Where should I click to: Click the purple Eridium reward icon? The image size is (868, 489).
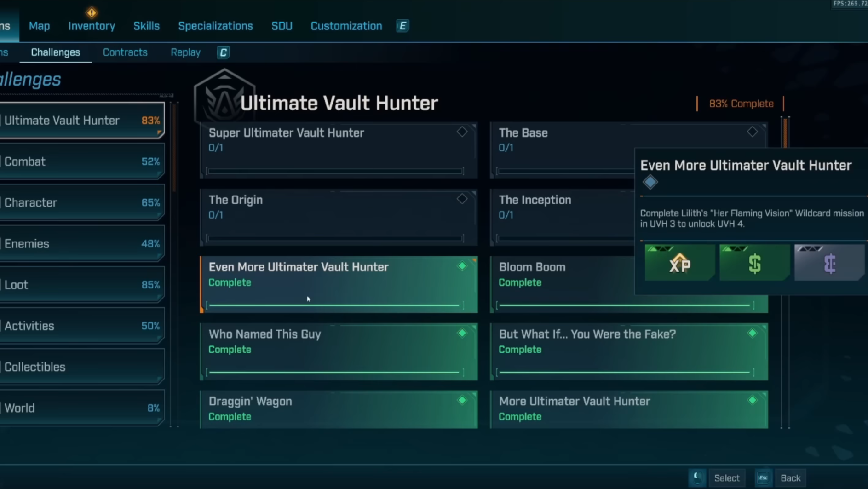(x=829, y=263)
